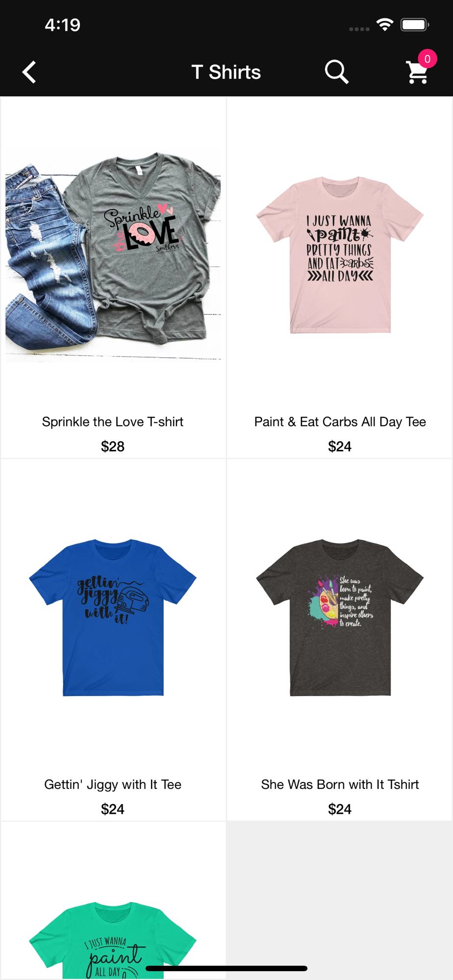Open green I Just Wanna Paint tee image

click(x=113, y=940)
